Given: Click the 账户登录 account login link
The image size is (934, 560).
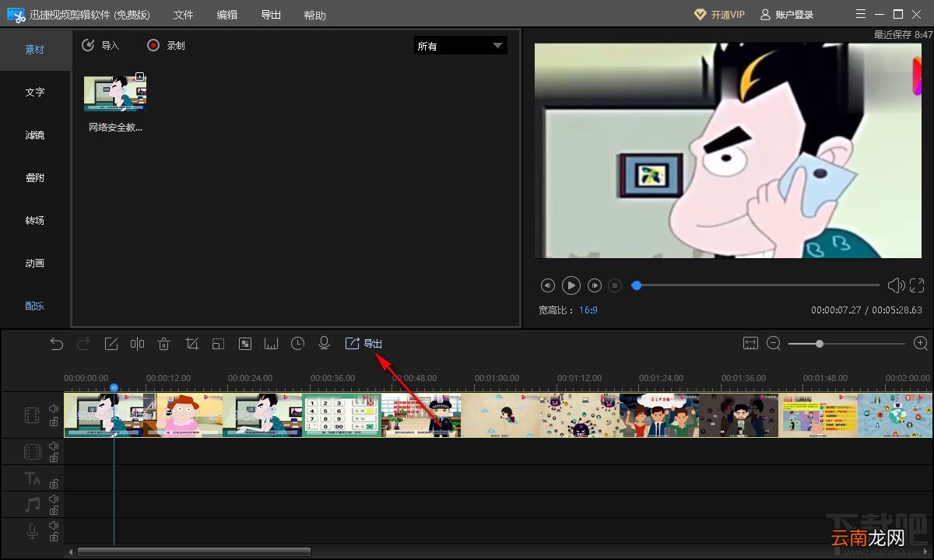Looking at the screenshot, I should (787, 15).
